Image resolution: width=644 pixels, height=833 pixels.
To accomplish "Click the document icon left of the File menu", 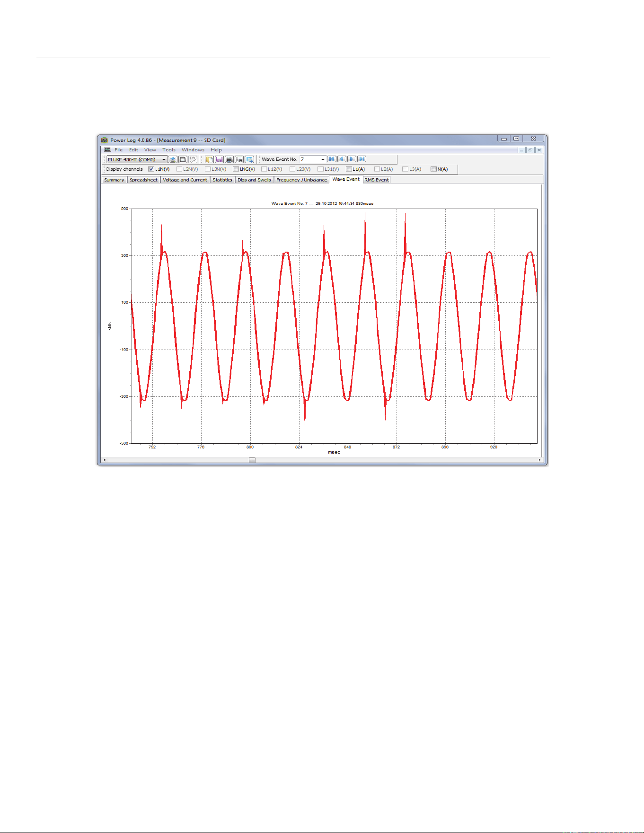I will 107,149.
